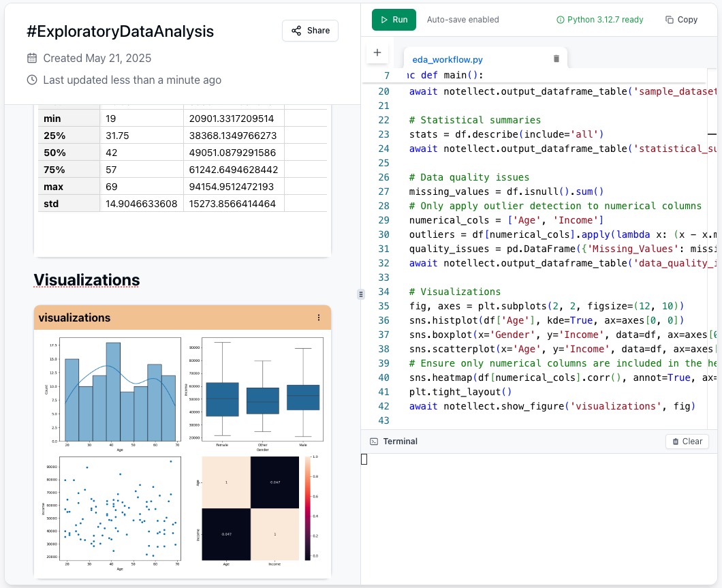The height and width of the screenshot is (588, 722).
Task: Click the heatmap color scale bar
Action: (308, 508)
